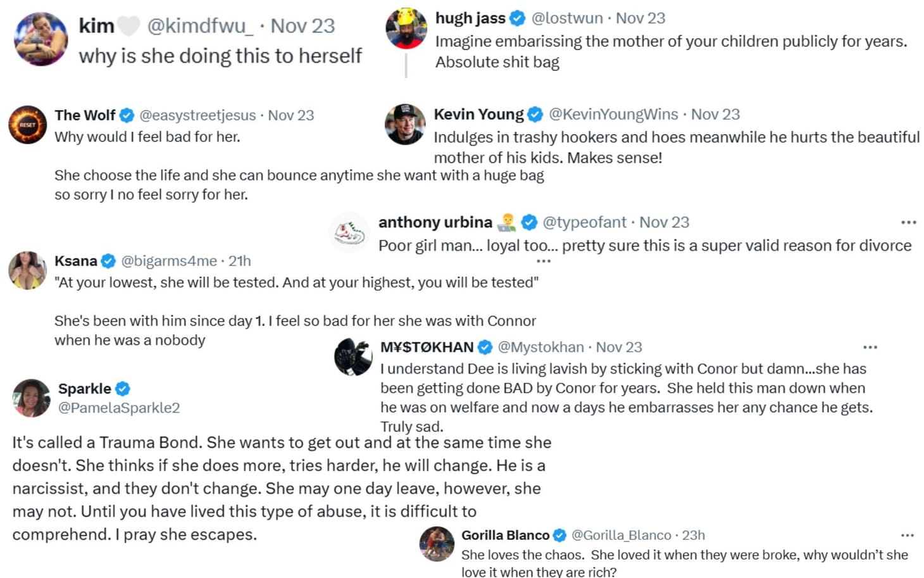
Task: Click The Wolf's blue verified checkmark
Action: [127, 115]
